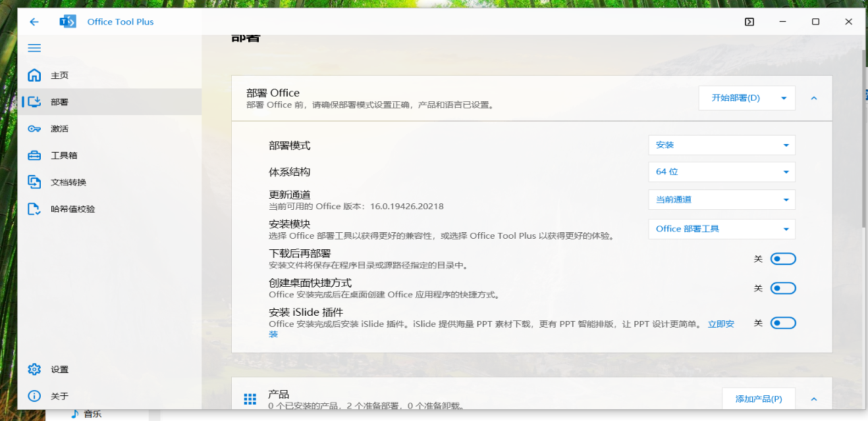Collapse the 产品 section chevron
Image resolution: width=868 pixels, height=421 pixels.
click(814, 399)
